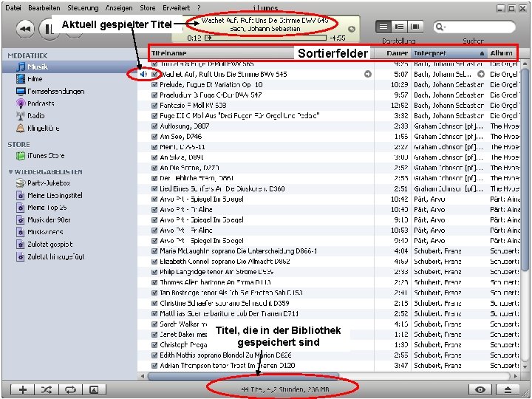This screenshot has width=532, height=399.
Task: Switch to Cover Flow view
Action: (415, 27)
